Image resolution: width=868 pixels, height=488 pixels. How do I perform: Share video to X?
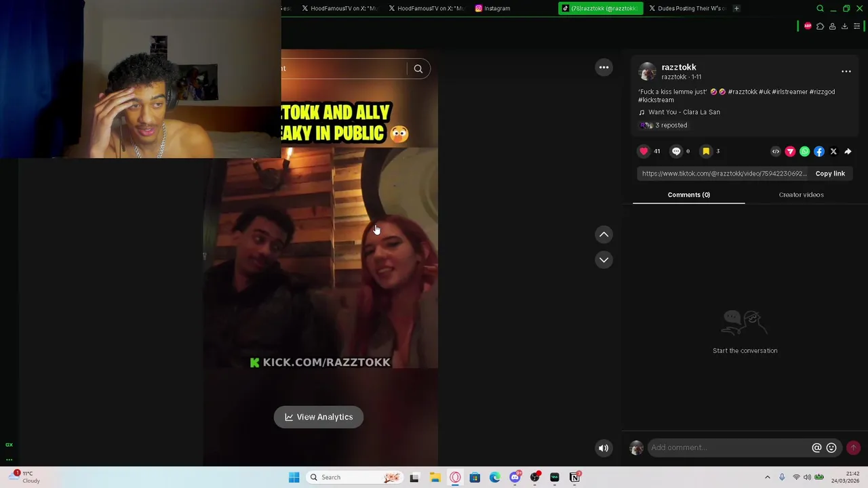(x=833, y=152)
